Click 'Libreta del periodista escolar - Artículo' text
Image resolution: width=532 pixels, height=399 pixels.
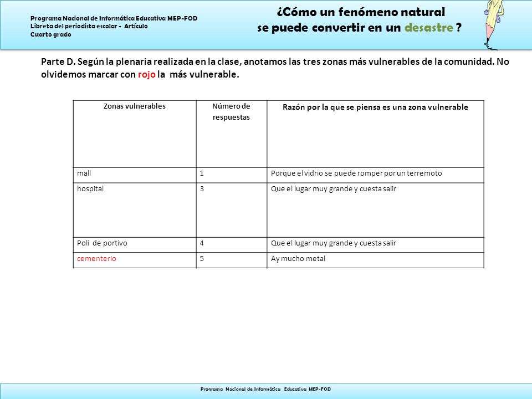[89, 26]
